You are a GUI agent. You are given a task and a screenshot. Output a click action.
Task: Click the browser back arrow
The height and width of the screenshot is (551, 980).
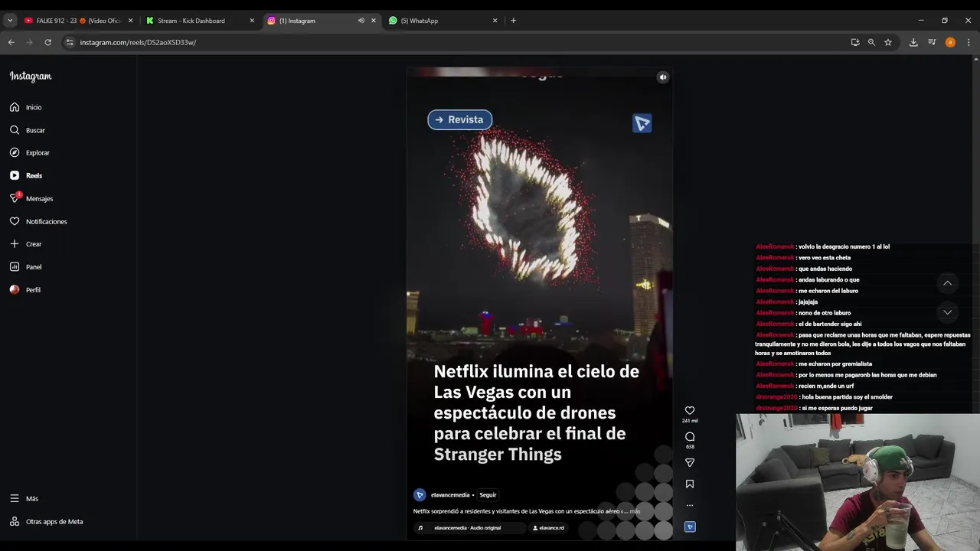tap(11, 42)
